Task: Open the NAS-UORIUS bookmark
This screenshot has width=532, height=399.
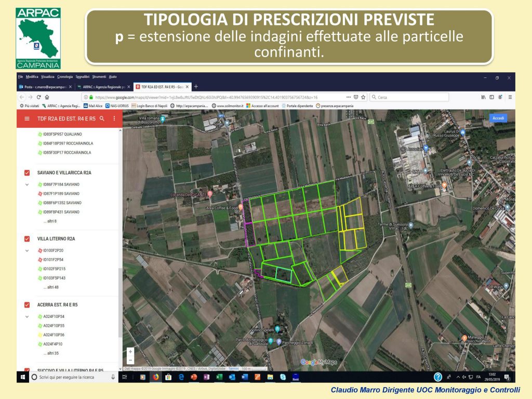Action: click(117, 106)
